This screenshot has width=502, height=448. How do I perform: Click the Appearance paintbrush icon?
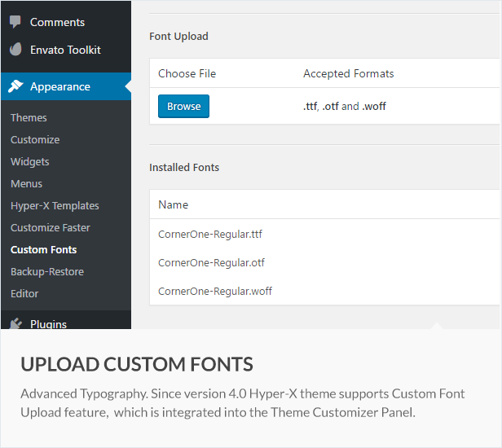(x=15, y=86)
